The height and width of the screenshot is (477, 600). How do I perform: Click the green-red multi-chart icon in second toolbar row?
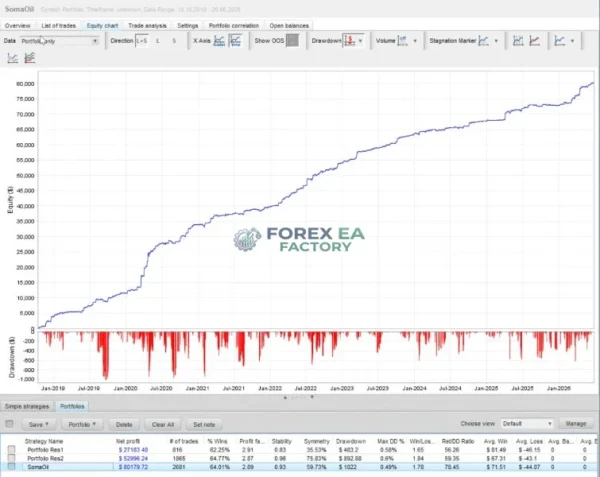click(29, 58)
